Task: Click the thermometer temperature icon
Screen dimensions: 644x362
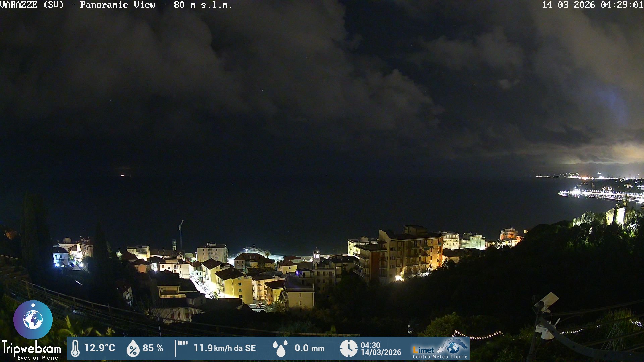Action: tap(75, 348)
